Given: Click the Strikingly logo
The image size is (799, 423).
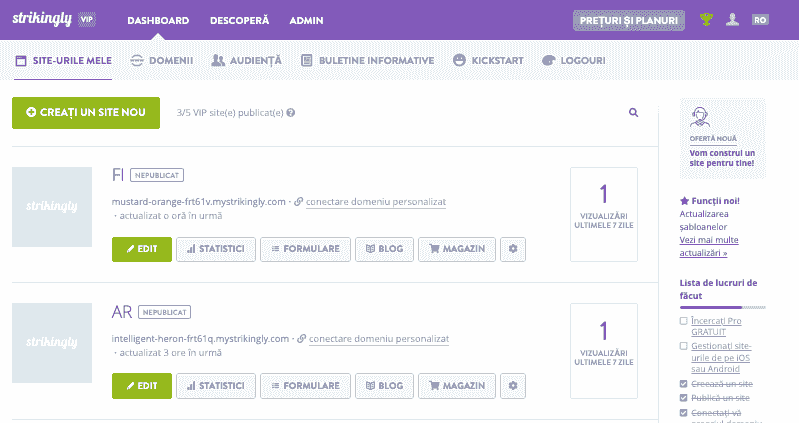Looking at the screenshot, I should (42, 19).
